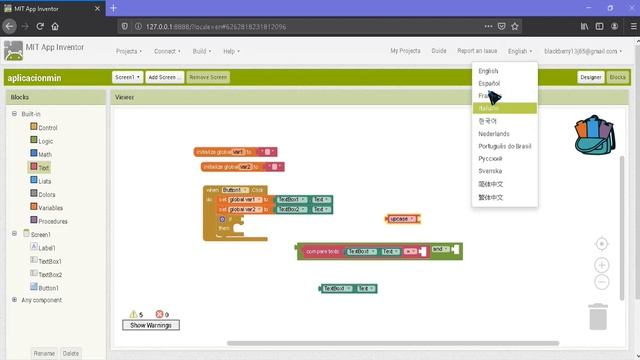Zoom in with the plus icon
The height and width of the screenshot is (360, 640).
pyautogui.click(x=602, y=265)
